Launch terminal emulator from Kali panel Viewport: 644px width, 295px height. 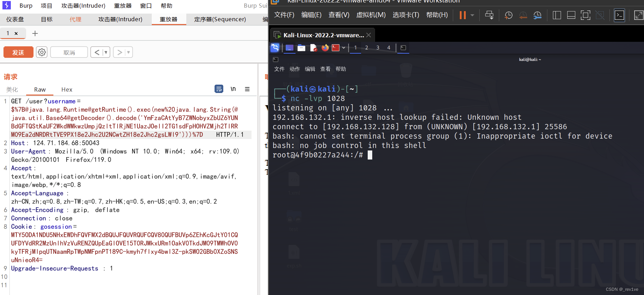click(336, 48)
